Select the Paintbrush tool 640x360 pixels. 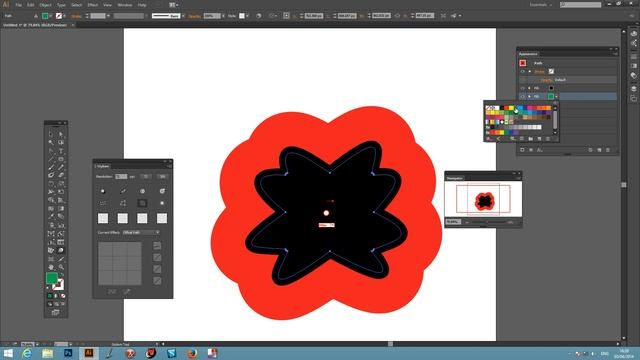click(x=51, y=167)
